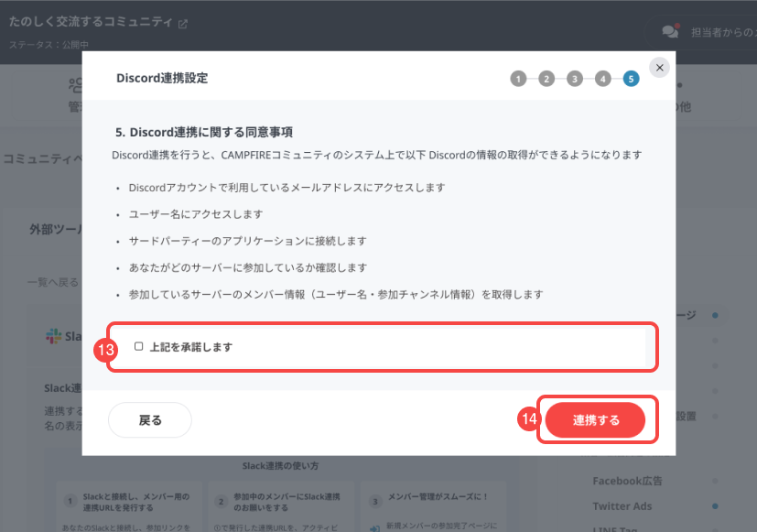The image size is (757, 532).
Task: Click the members icon above 管理 tab
Action: (76, 85)
